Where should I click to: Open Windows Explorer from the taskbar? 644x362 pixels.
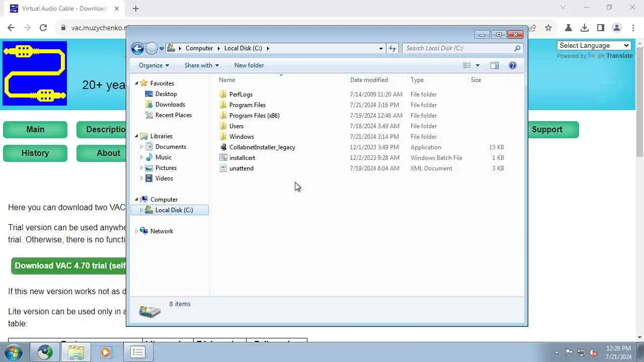[76, 352]
